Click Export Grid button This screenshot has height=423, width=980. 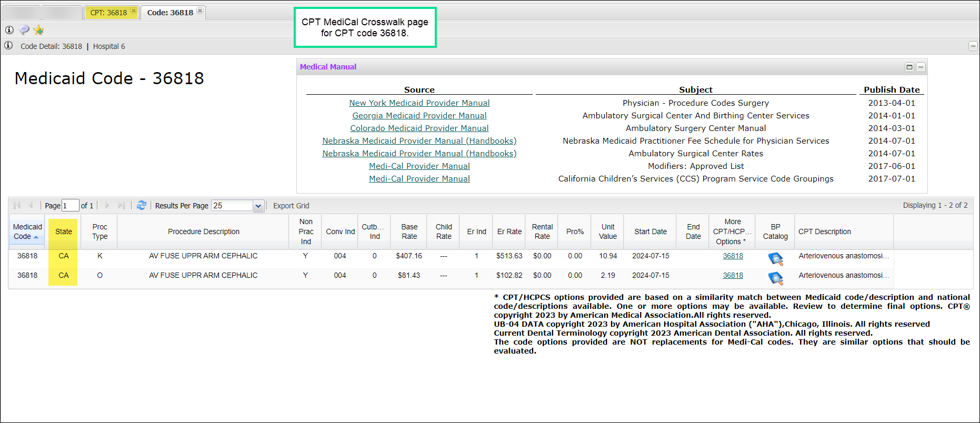[291, 206]
